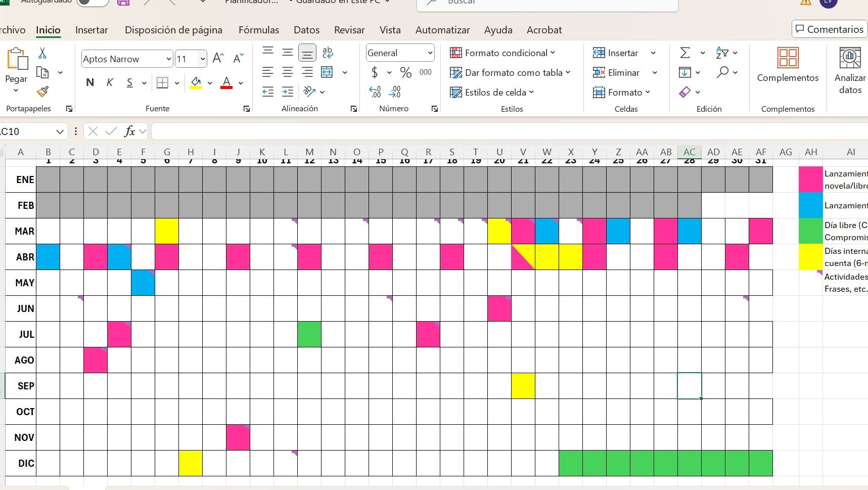Open the Revisar tab

(349, 30)
